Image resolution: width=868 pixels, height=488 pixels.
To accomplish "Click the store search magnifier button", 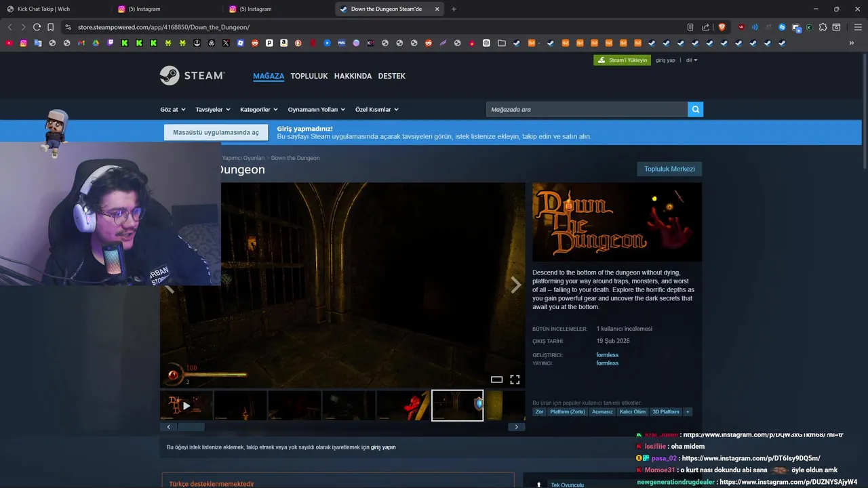I will tap(695, 109).
